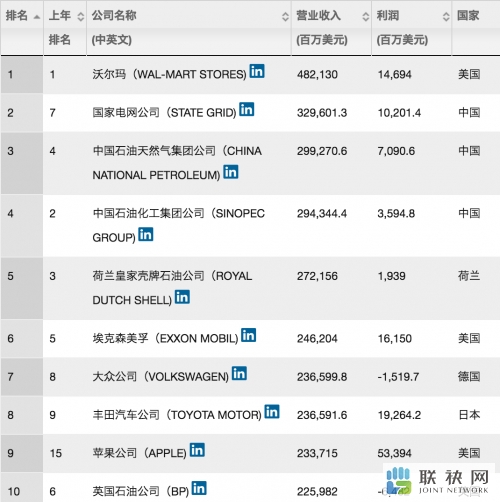Open the 沃尔玛 (WAL-MART STORES) company link

[169, 74]
